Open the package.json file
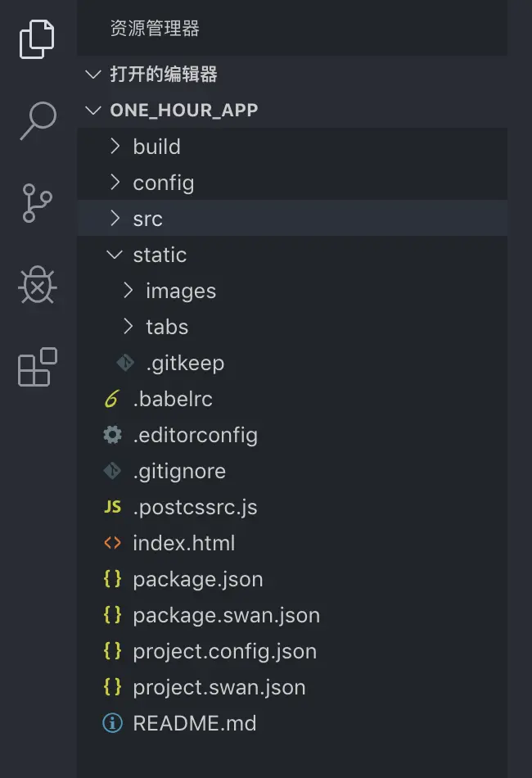This screenshot has width=532, height=778. coord(197,579)
